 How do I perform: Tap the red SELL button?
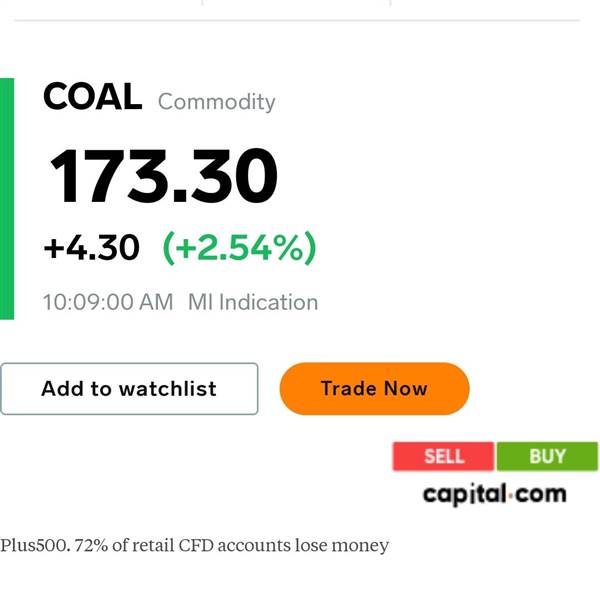click(x=443, y=456)
